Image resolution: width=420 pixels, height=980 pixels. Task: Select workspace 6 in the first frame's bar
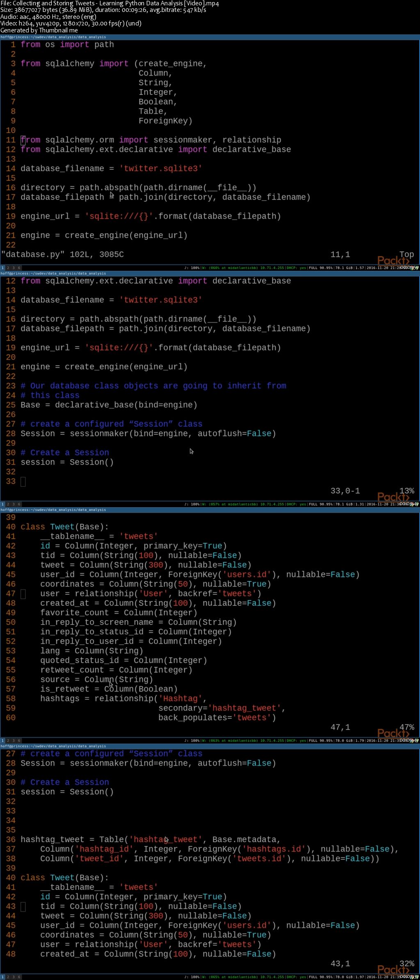(x=19, y=268)
